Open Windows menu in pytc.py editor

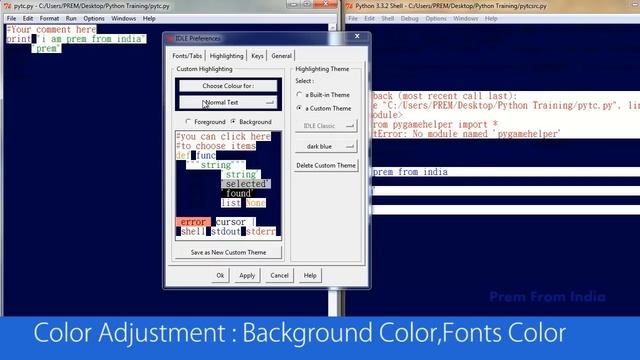point(123,18)
